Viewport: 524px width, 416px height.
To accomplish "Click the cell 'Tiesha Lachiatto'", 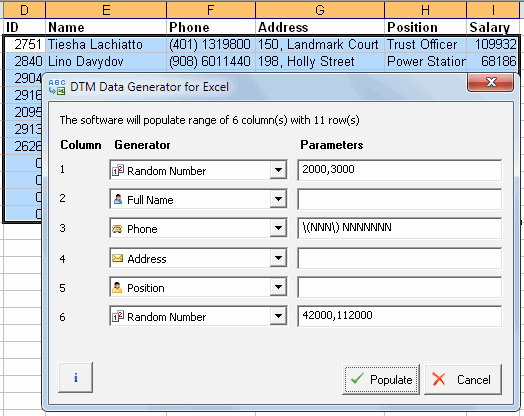I will coord(106,44).
